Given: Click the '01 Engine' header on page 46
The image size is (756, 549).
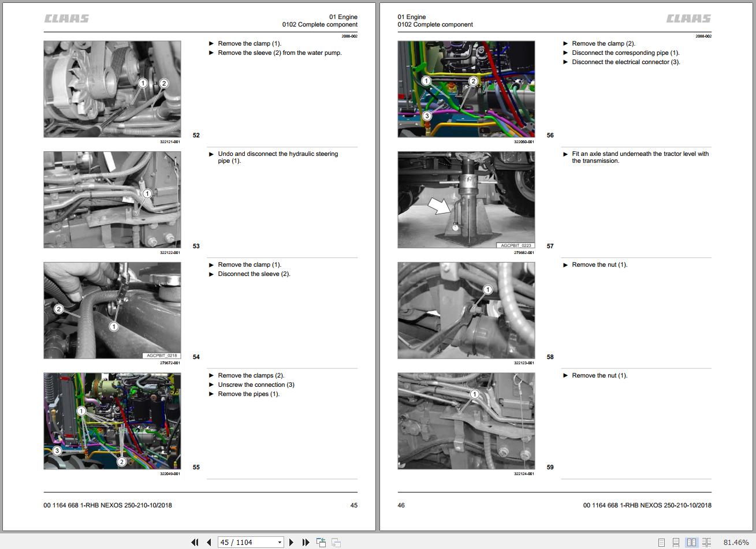Looking at the screenshot, I should pyautogui.click(x=412, y=17).
